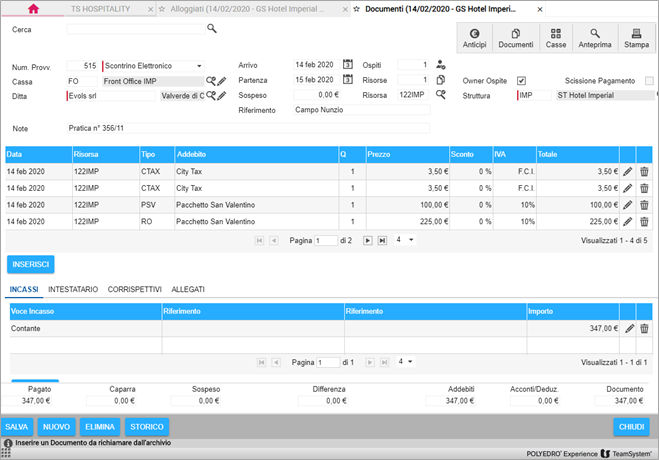Click the Struttura code field IMP
This screenshot has height=460, width=659.
point(534,95)
